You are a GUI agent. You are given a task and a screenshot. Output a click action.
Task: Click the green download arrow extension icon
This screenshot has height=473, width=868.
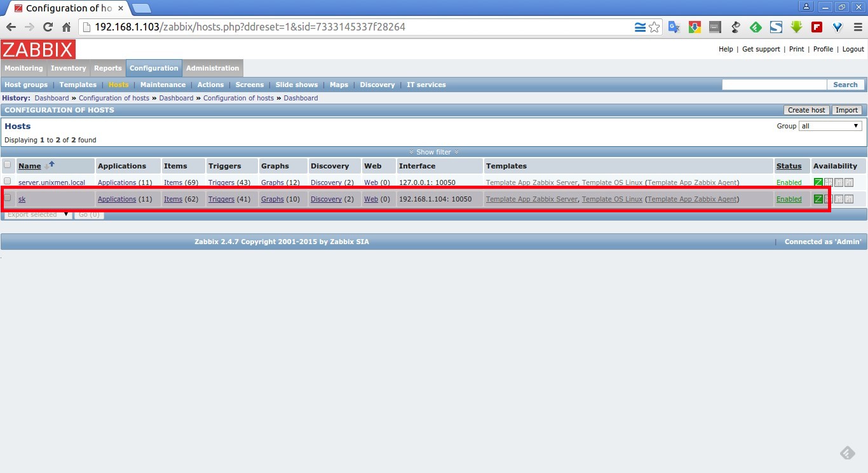[796, 27]
